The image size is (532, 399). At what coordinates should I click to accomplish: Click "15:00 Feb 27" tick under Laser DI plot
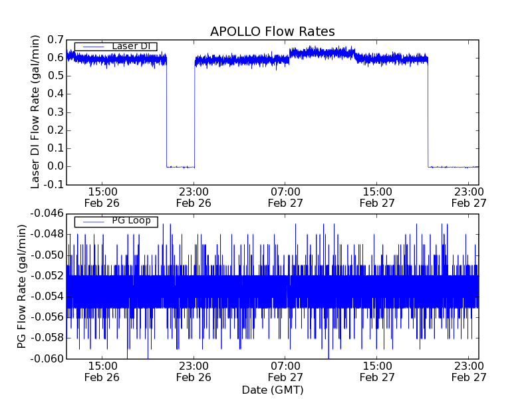click(377, 198)
